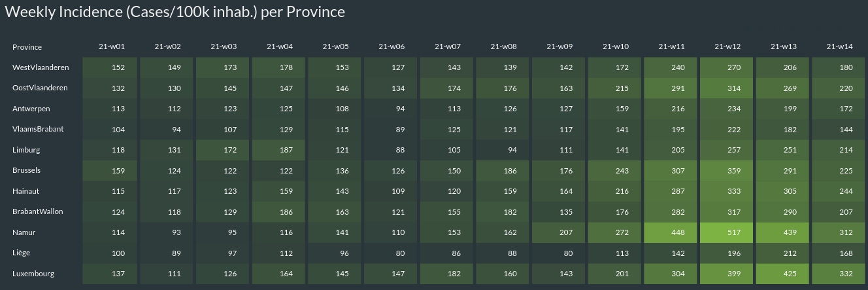
Task: Click Brussels' 21-w12 cell showing 359
Action: click(x=727, y=170)
